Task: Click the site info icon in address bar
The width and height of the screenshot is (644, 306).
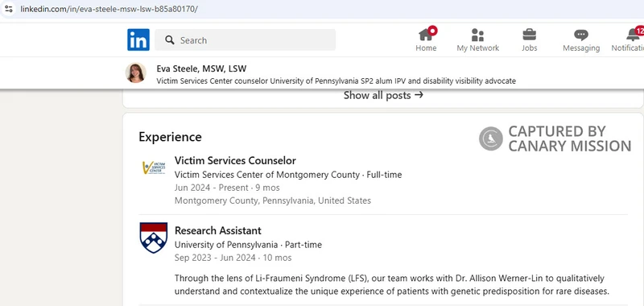Action: click(9, 9)
